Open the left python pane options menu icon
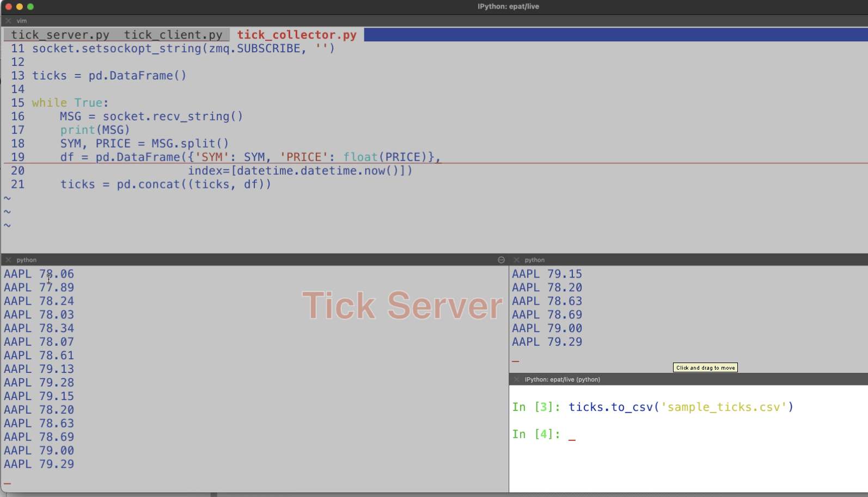The width and height of the screenshot is (868, 497). [501, 260]
